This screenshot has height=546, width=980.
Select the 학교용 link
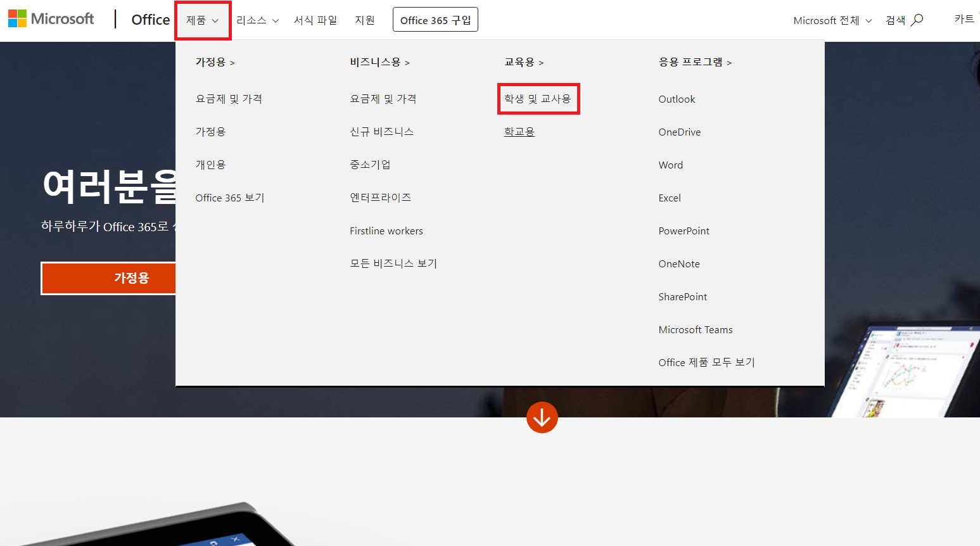coord(519,132)
